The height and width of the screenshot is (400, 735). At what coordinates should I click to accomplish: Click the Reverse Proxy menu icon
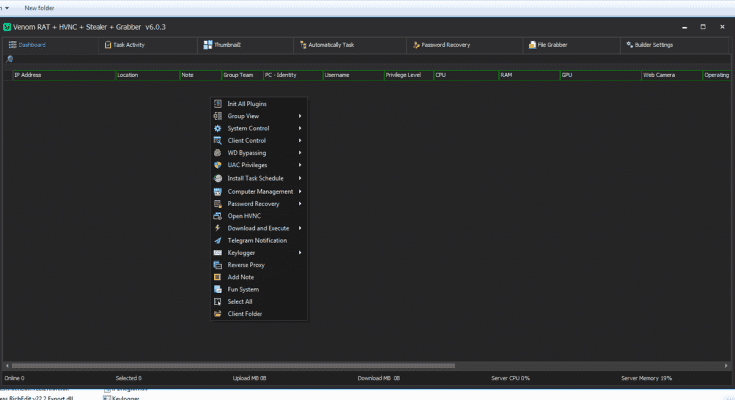click(x=218, y=265)
